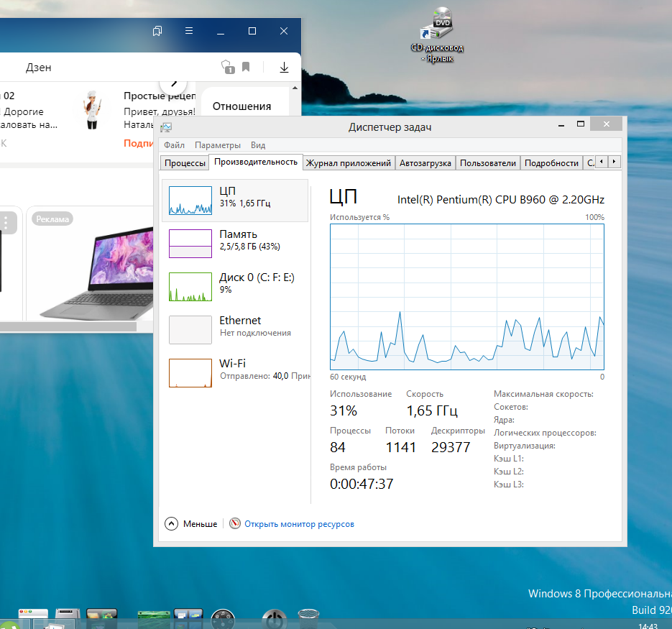Click the resource monitor gauge icon
The height and width of the screenshot is (629, 672).
pos(235,523)
